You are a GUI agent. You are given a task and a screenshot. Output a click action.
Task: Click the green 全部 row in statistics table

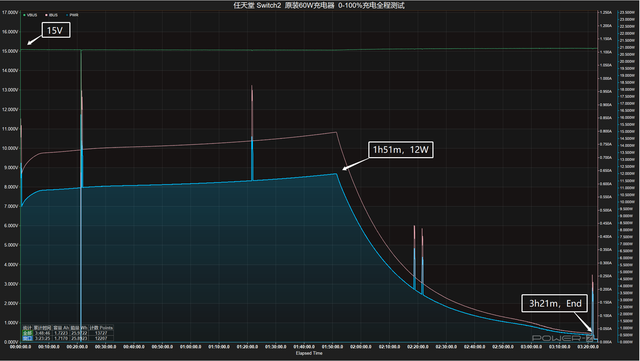click(67, 333)
